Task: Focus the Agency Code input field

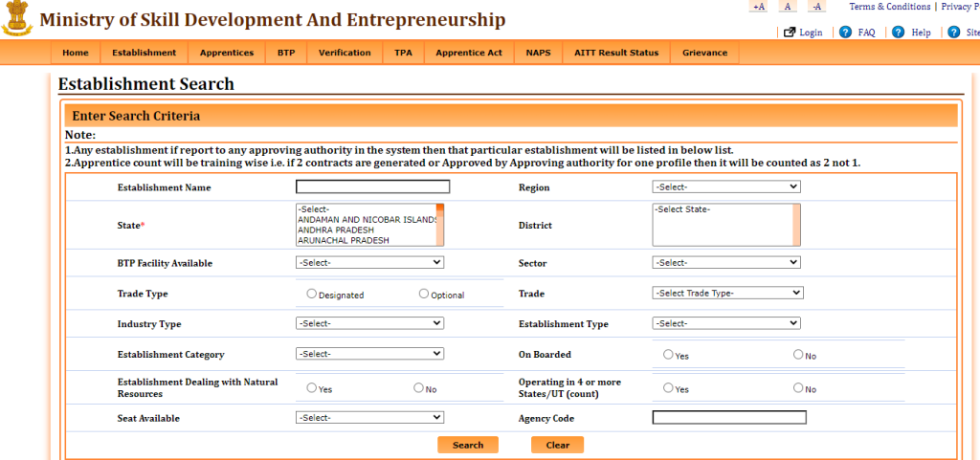Action: coord(729,418)
